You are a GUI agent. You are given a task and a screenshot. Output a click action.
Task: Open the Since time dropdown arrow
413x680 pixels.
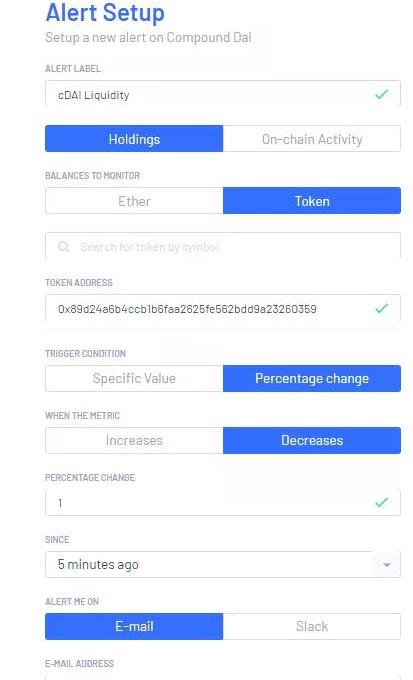[x=387, y=565]
